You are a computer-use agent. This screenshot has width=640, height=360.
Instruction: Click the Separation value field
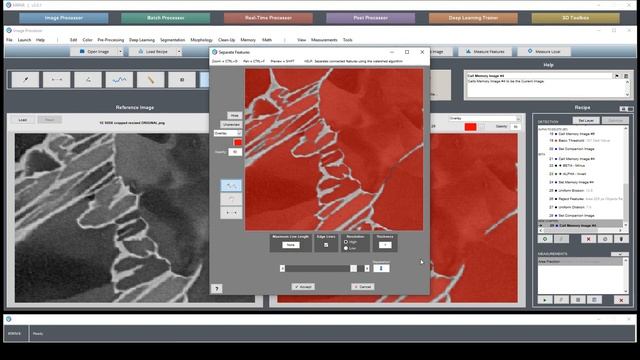[x=381, y=268]
